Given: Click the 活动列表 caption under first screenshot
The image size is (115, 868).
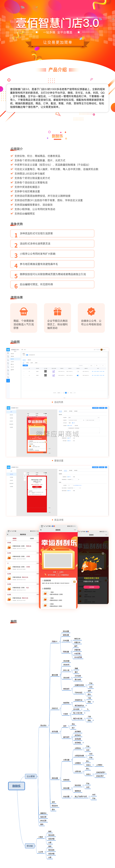Looking at the screenshot, I should (x=59, y=402).
